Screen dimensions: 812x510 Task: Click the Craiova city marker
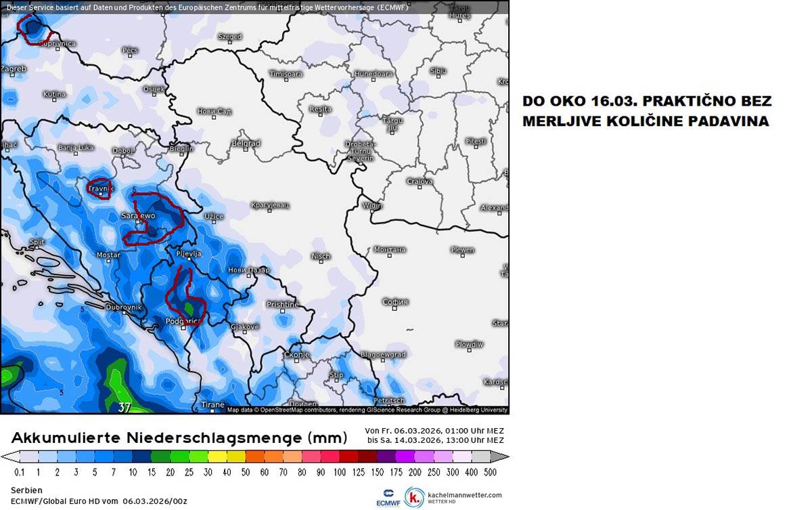pos(420,188)
